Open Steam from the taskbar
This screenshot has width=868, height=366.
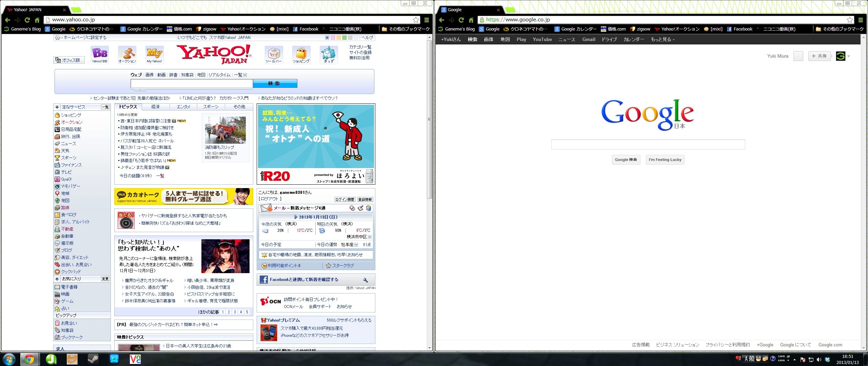93,359
